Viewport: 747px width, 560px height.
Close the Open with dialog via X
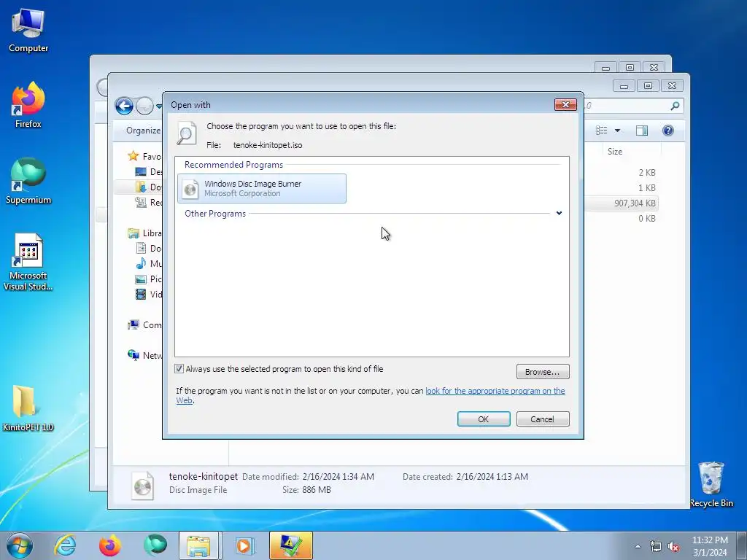565,105
